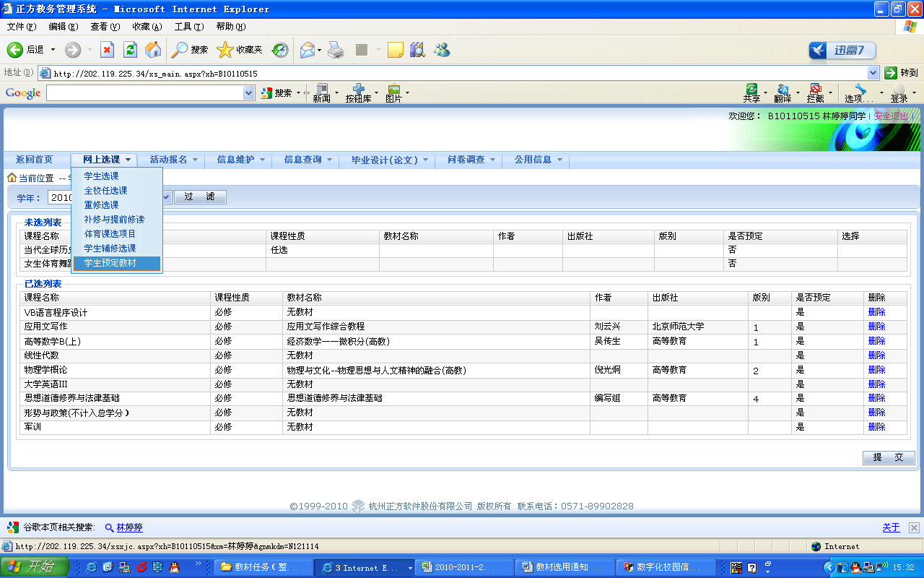The height and width of the screenshot is (578, 924).
Task: Choose 全校任选课 in the dropdown menu
Action: [x=105, y=191]
